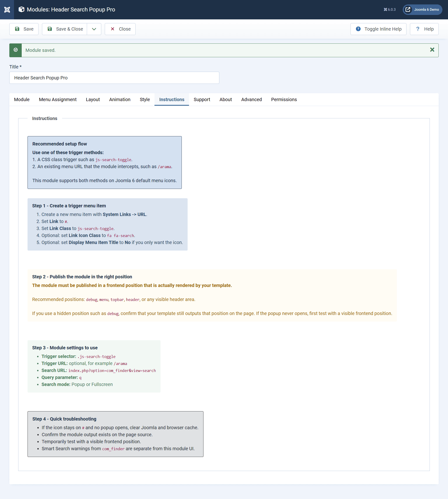Click the Save disk icon
This screenshot has height=499, width=448.
pos(17,29)
